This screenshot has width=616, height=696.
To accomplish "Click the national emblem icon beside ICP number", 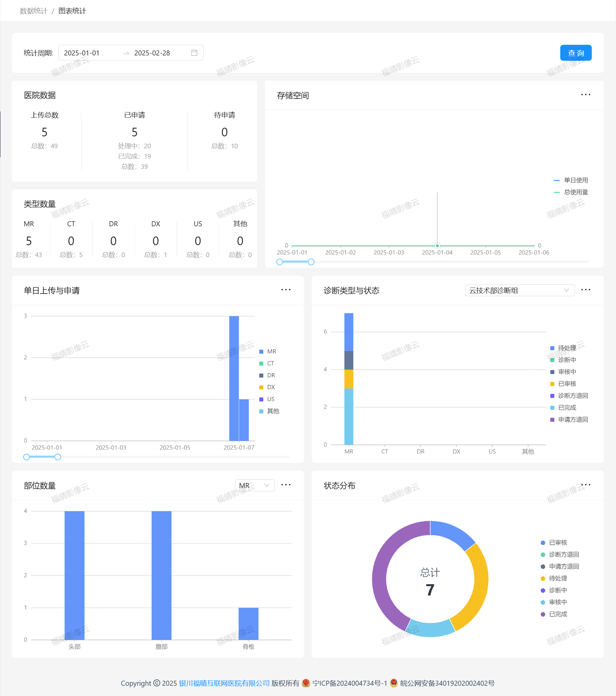I will pos(306,683).
